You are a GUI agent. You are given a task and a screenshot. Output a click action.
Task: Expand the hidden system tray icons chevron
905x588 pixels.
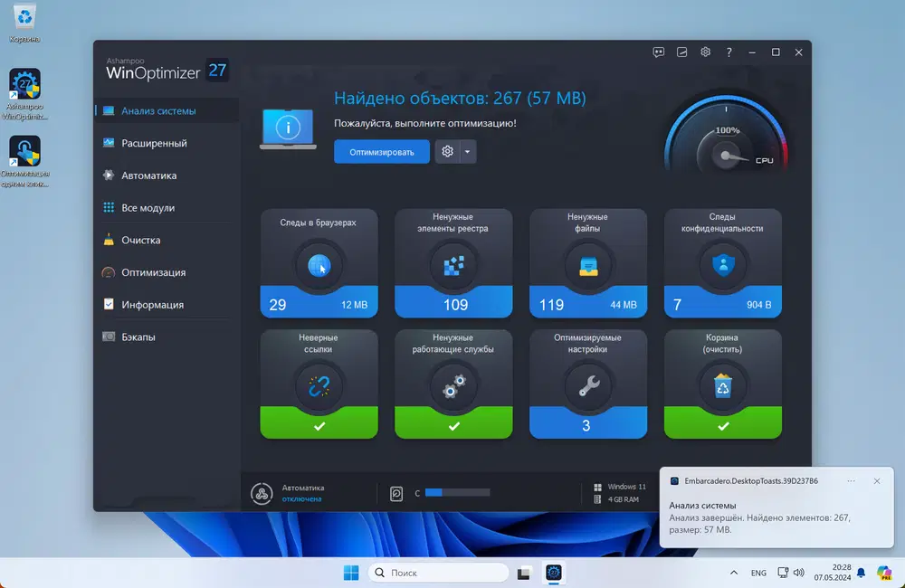pyautogui.click(x=734, y=573)
